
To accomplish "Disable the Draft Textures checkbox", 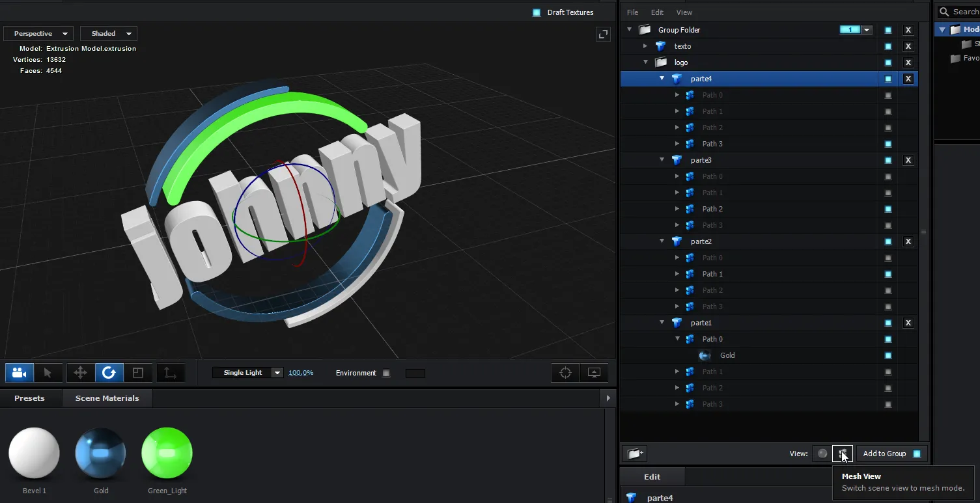I will tap(537, 12).
